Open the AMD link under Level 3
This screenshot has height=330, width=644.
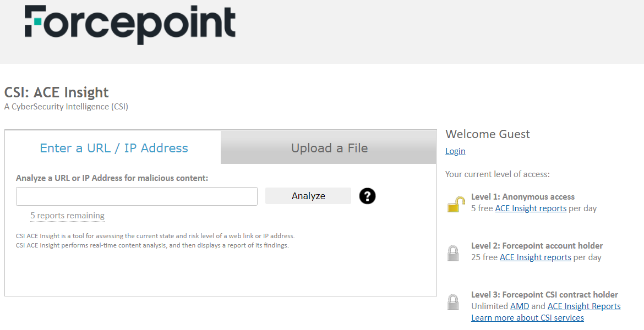coord(520,306)
